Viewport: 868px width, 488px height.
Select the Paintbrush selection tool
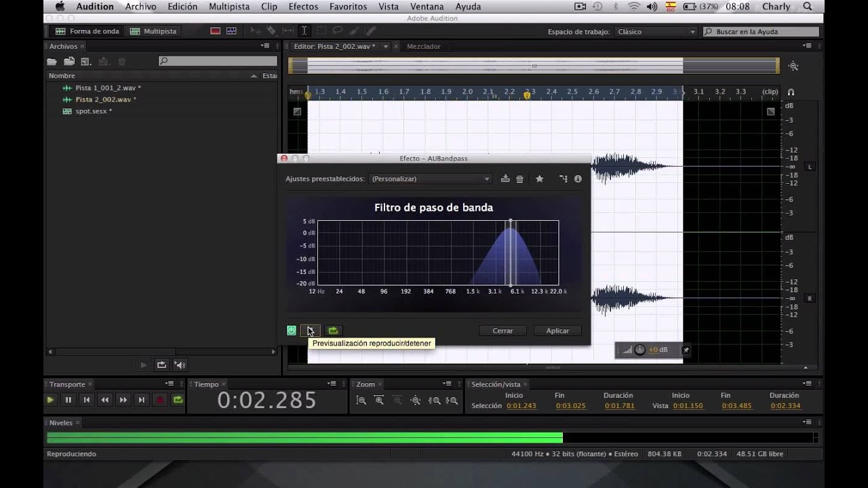tap(353, 31)
